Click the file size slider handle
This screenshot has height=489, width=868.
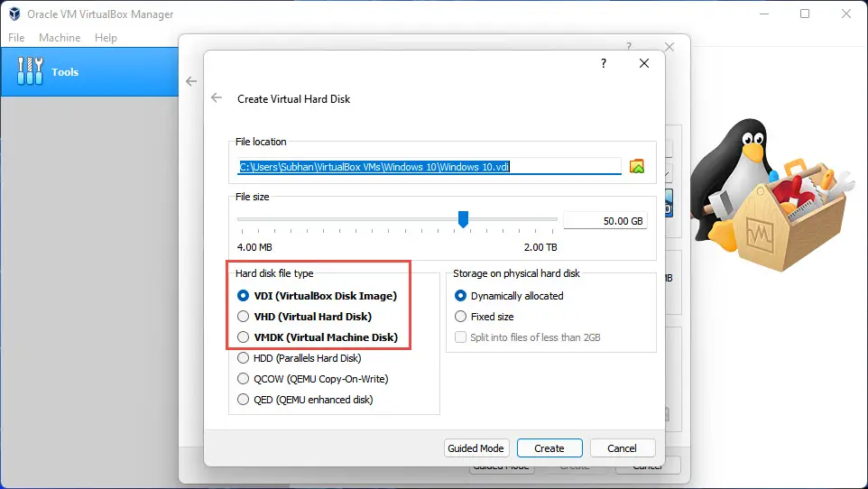pyautogui.click(x=464, y=219)
